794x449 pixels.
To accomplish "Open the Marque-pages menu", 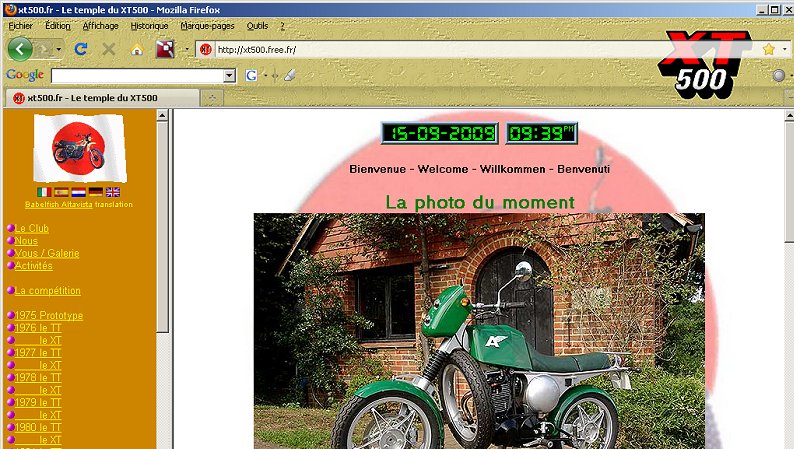I will [207, 26].
